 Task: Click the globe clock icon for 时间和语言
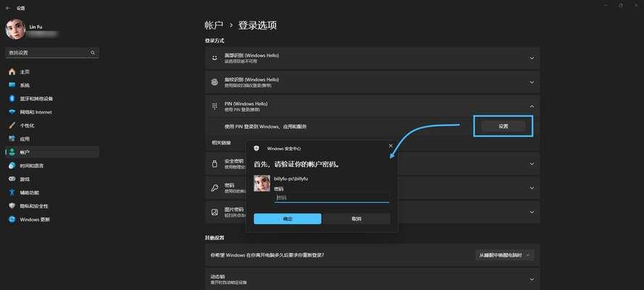[x=12, y=165]
